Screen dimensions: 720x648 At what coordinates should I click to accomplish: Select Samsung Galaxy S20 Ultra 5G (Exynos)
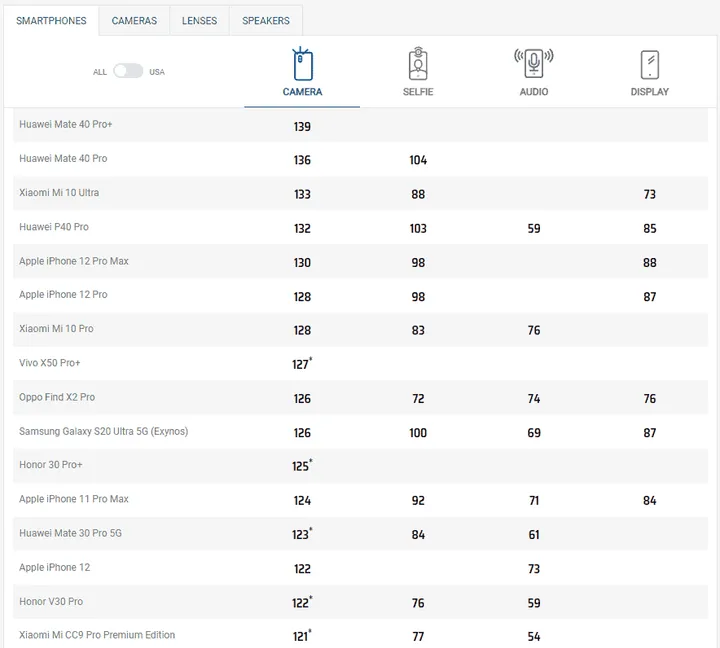click(103, 431)
